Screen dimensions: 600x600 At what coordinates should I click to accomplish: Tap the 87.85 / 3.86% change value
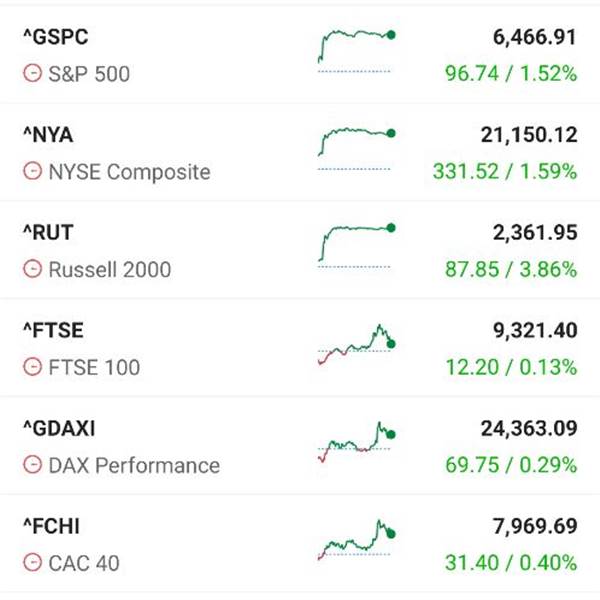511,269
